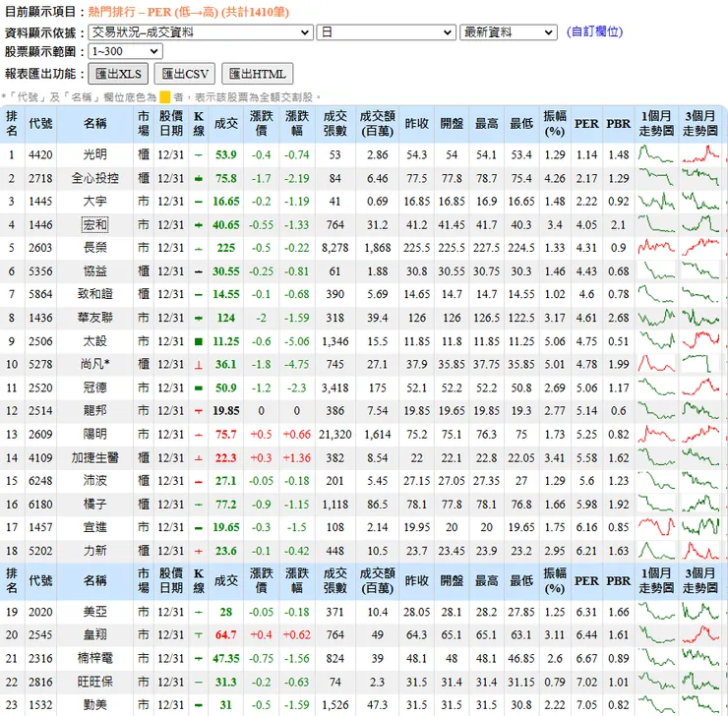The height and width of the screenshot is (716, 728).
Task: Open the 1-month trend chart for 尚凡
Action: tap(656, 364)
